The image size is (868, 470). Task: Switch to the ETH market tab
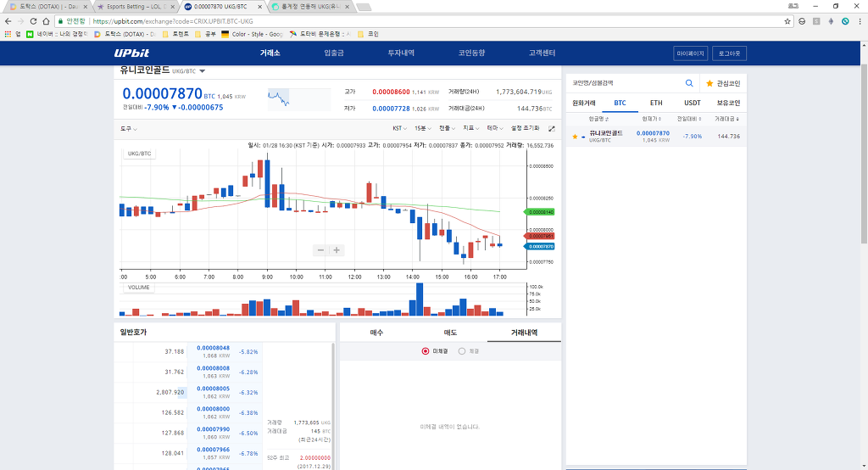[656, 104]
